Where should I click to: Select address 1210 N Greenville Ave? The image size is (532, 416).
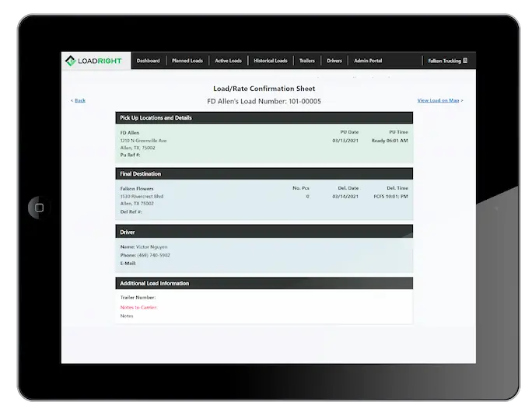143,141
